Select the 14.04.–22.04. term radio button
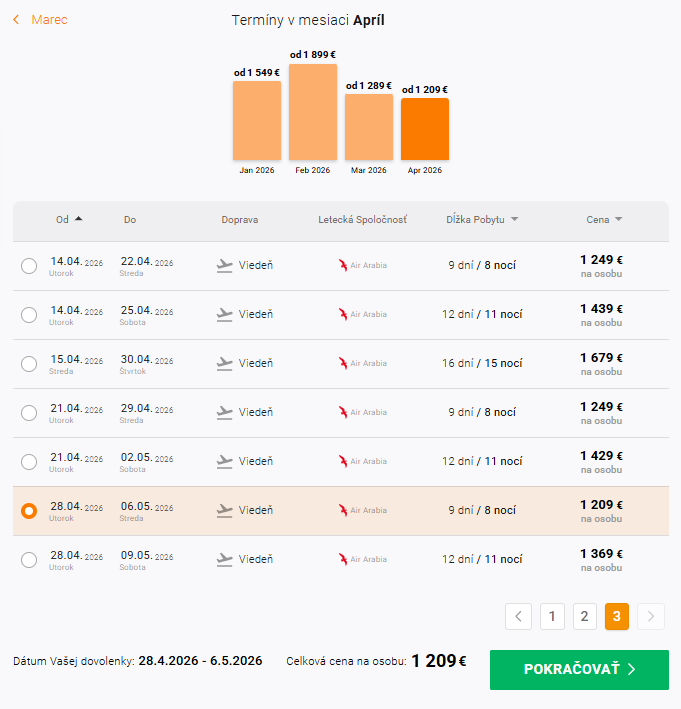Viewport: 681px width, 709px height. [29, 266]
